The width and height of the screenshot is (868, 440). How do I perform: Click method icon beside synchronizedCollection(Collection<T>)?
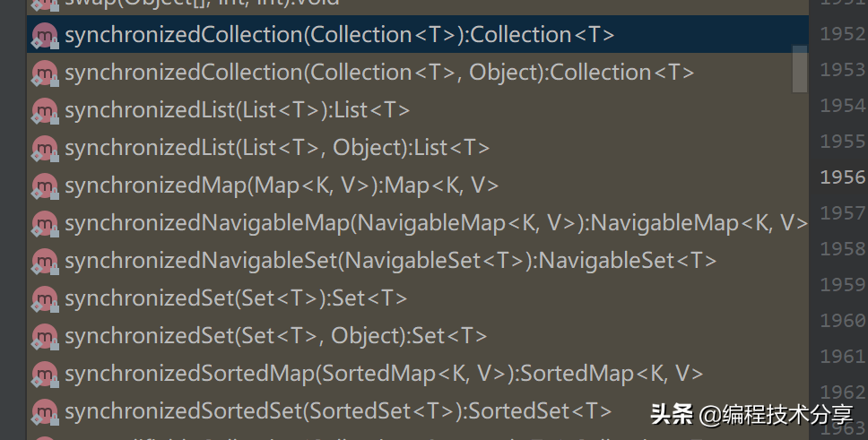[x=43, y=35]
